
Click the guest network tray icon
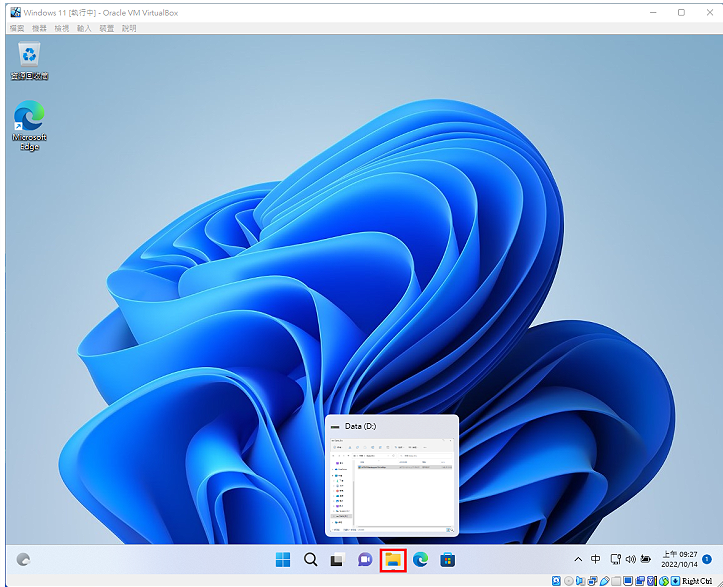[616, 559]
